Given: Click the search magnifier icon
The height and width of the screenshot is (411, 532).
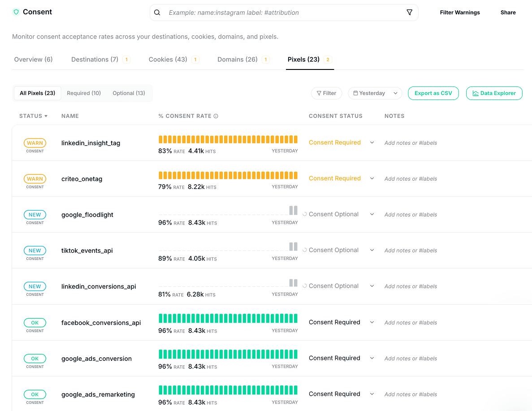Looking at the screenshot, I should (157, 13).
